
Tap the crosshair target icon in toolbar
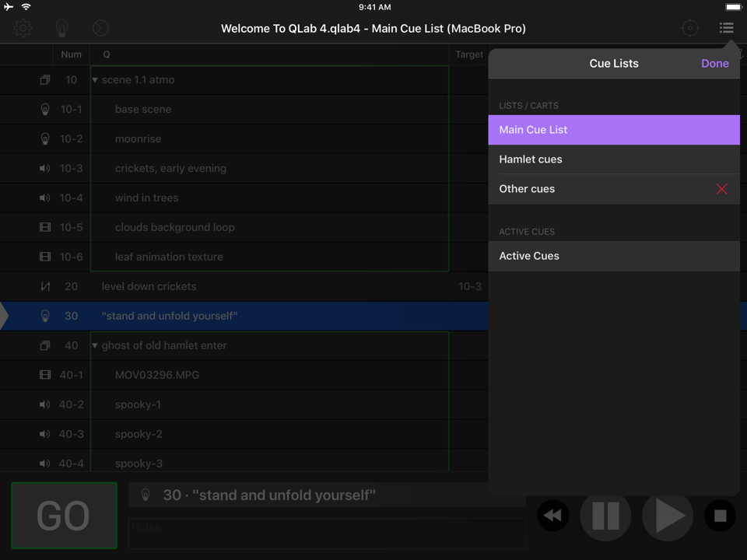coord(690,29)
